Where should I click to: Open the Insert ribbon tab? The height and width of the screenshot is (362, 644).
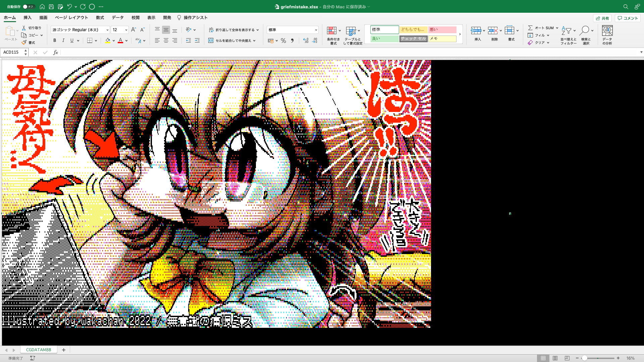pos(28,18)
